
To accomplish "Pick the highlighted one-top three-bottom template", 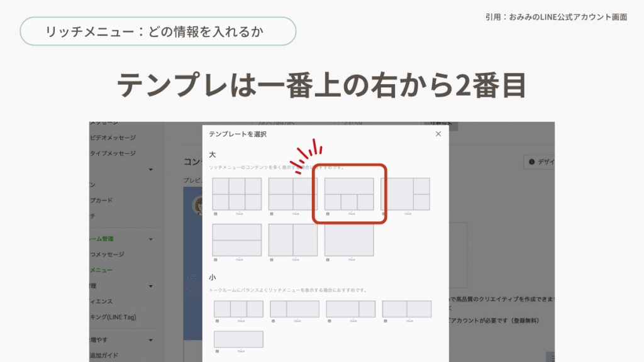I will tap(349, 194).
